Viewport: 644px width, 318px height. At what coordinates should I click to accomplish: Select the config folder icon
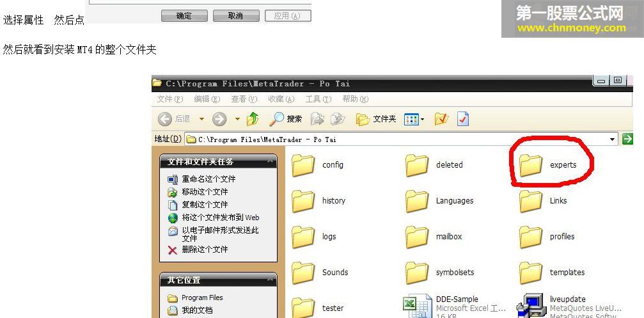(x=303, y=165)
